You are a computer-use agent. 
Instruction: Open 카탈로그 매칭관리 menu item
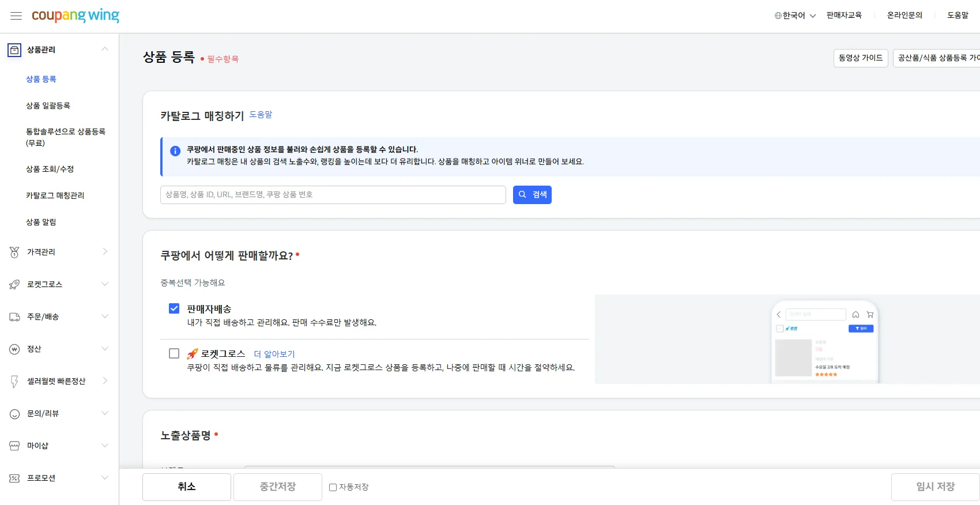[55, 195]
